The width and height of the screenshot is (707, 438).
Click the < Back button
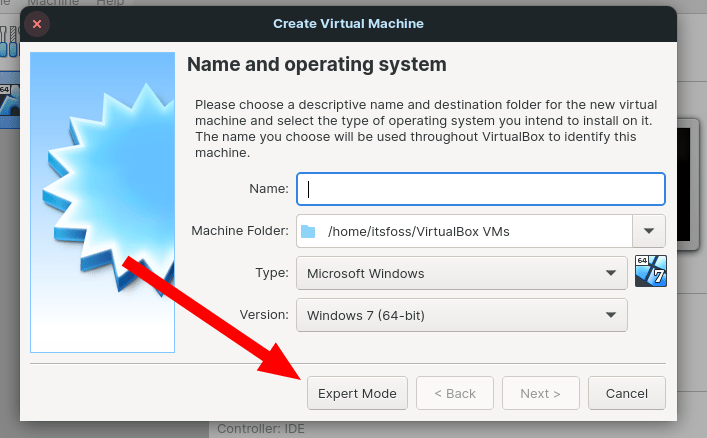tap(455, 393)
